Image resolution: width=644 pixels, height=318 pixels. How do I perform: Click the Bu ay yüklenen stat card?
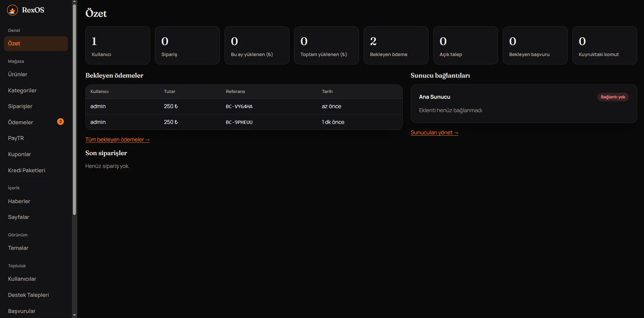click(x=257, y=45)
